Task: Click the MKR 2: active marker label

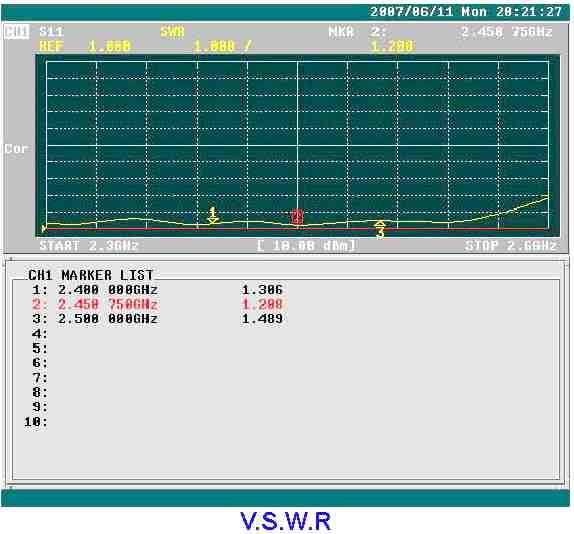Action: pyautogui.click(x=357, y=32)
